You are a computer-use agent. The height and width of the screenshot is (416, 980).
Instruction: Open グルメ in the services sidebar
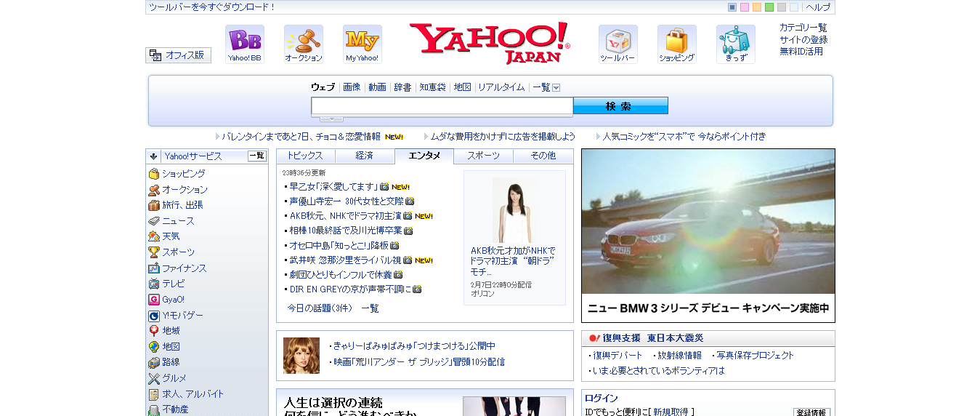click(x=174, y=378)
